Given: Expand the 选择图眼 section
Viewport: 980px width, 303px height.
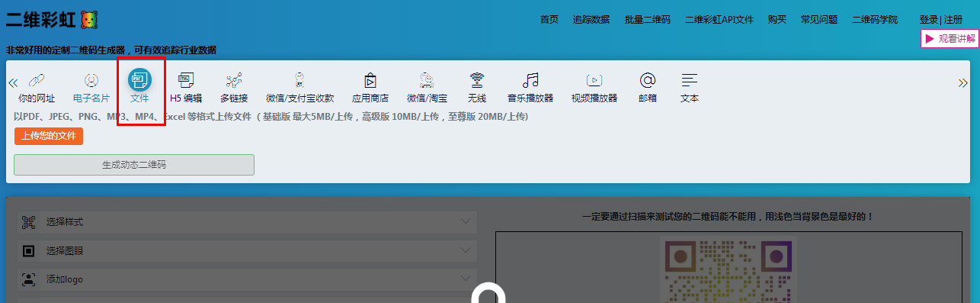Looking at the screenshot, I should click(x=247, y=251).
